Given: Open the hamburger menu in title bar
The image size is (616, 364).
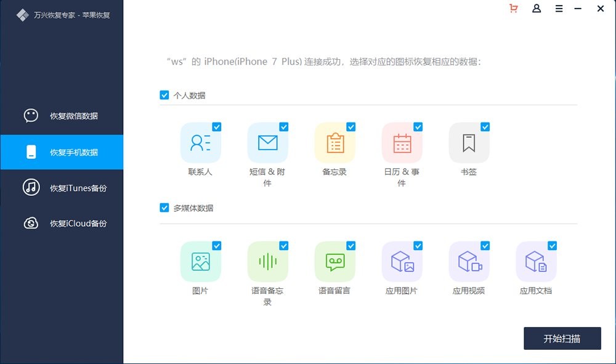Looking at the screenshot, I should [559, 9].
